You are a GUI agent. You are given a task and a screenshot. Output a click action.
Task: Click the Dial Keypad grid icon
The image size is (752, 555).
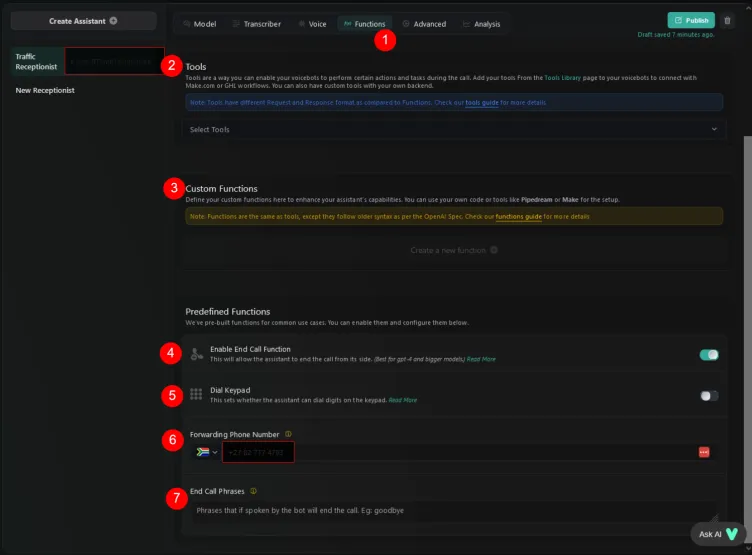(x=196, y=395)
